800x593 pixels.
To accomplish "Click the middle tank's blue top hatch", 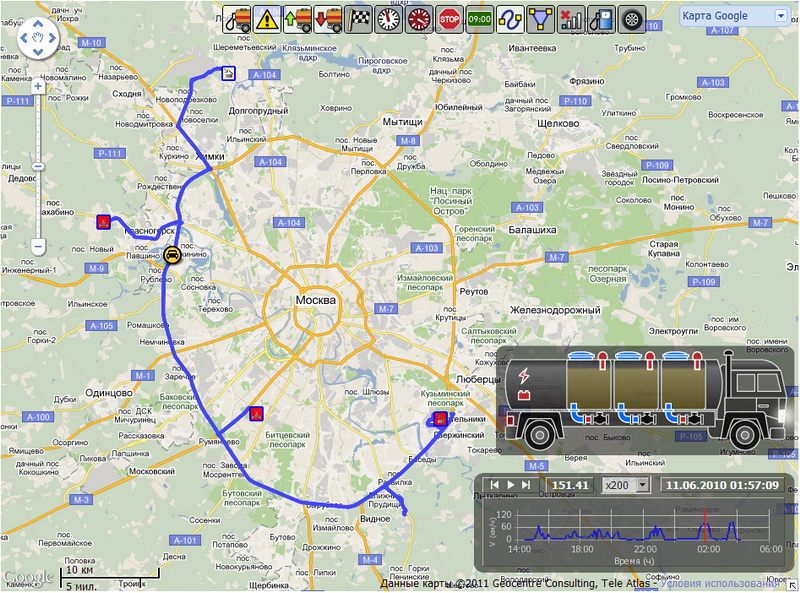I will tap(628, 355).
